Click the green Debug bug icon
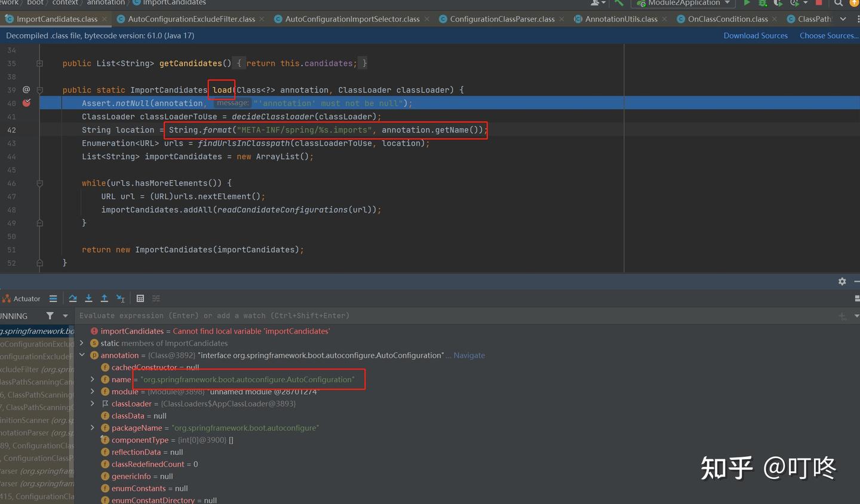Screen dimensions: 860x504 pyautogui.click(x=763, y=3)
